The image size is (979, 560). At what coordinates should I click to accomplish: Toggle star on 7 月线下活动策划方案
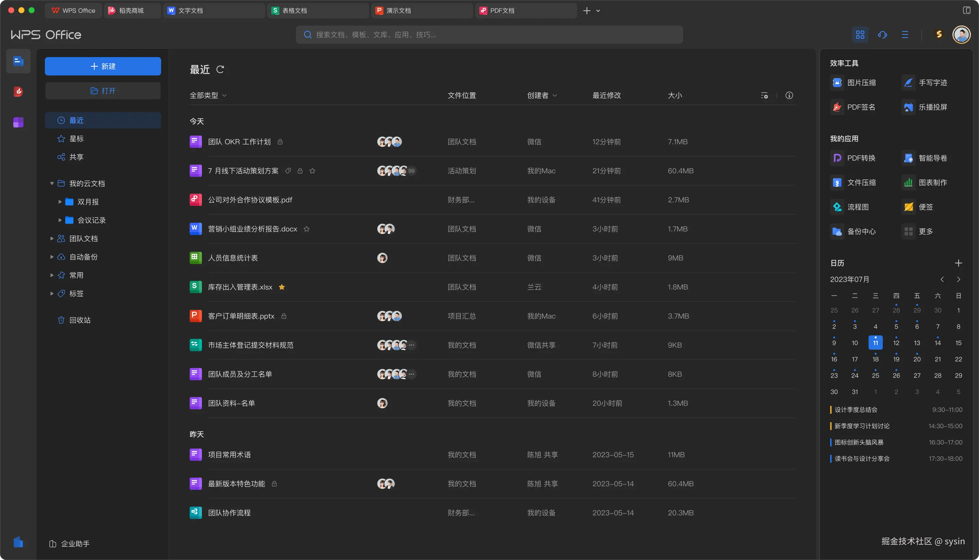tap(312, 171)
